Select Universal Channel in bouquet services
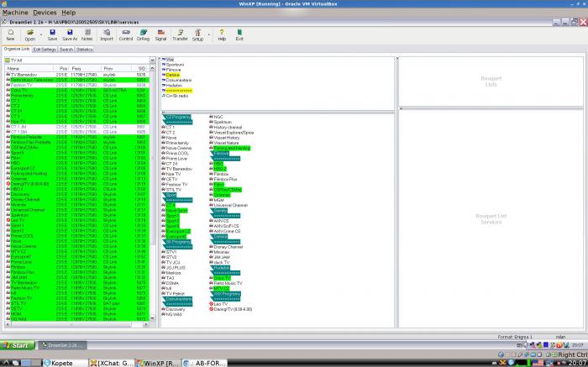This screenshot has height=367, width=588. tap(231, 206)
